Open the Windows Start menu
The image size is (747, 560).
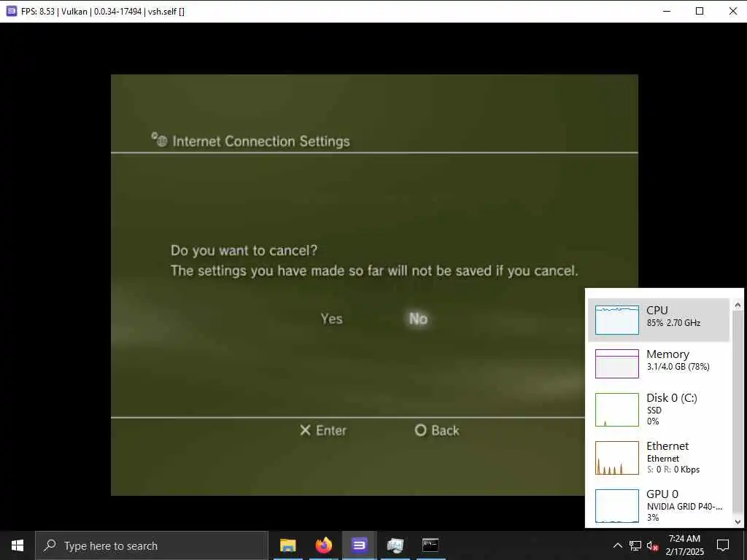click(18, 545)
